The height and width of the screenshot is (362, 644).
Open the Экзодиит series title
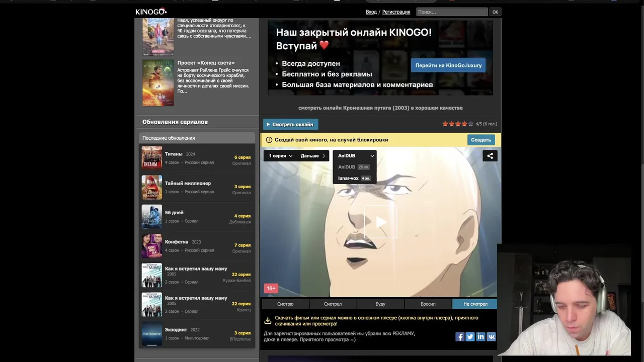point(176,330)
